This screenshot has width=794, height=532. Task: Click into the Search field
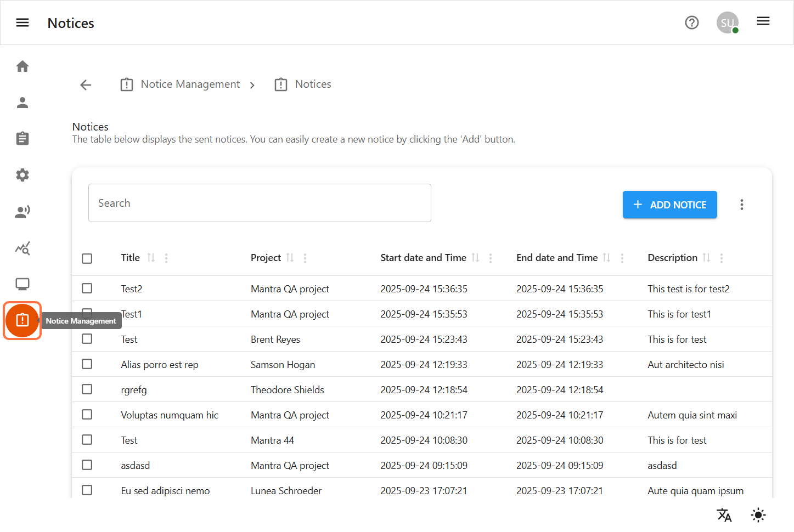[260, 203]
